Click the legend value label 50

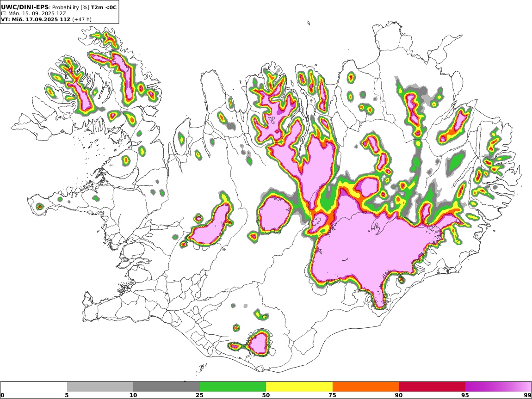coord(266,395)
